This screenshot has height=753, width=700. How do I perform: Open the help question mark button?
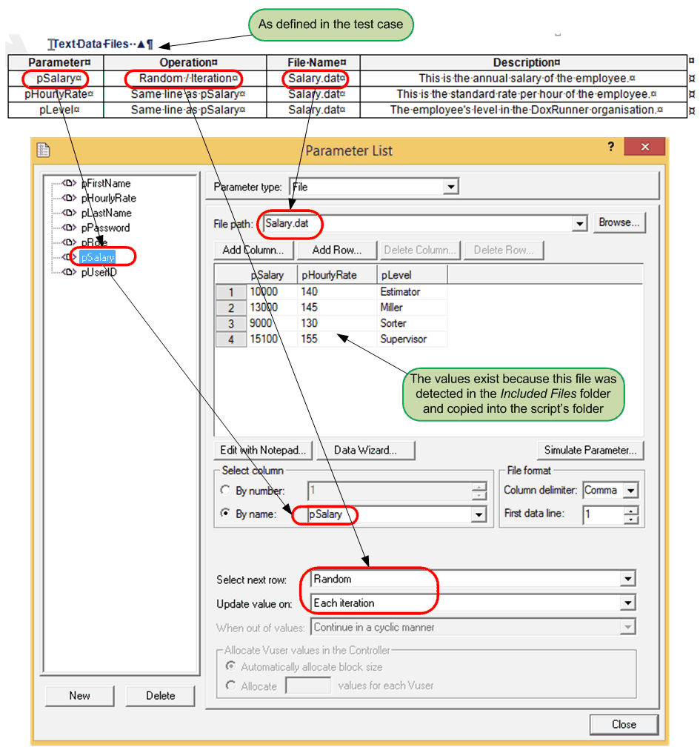point(610,147)
